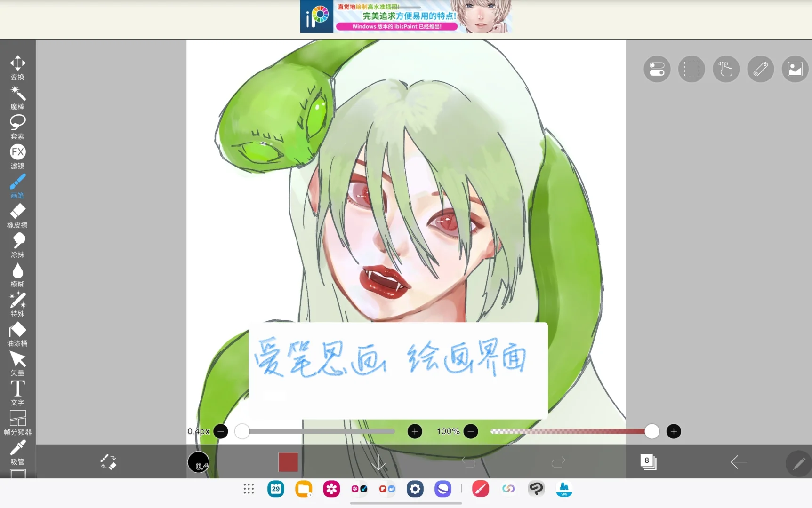Toggle the selection area mode
Image resolution: width=812 pixels, height=508 pixels.
tap(691, 69)
